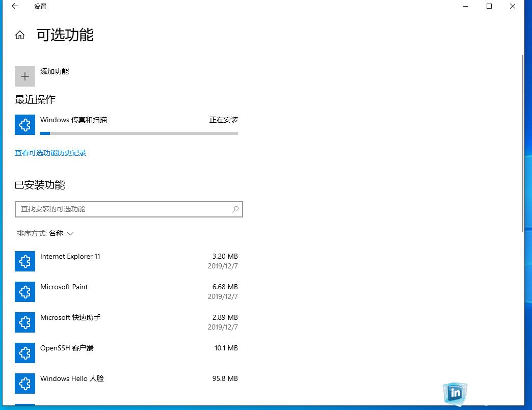Click the vertical scrollbar of the settings page
Image resolution: width=532 pixels, height=410 pixels.
click(x=522, y=143)
